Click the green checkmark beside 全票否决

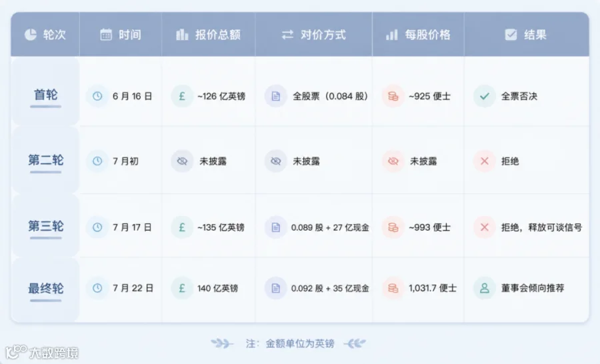click(x=485, y=96)
